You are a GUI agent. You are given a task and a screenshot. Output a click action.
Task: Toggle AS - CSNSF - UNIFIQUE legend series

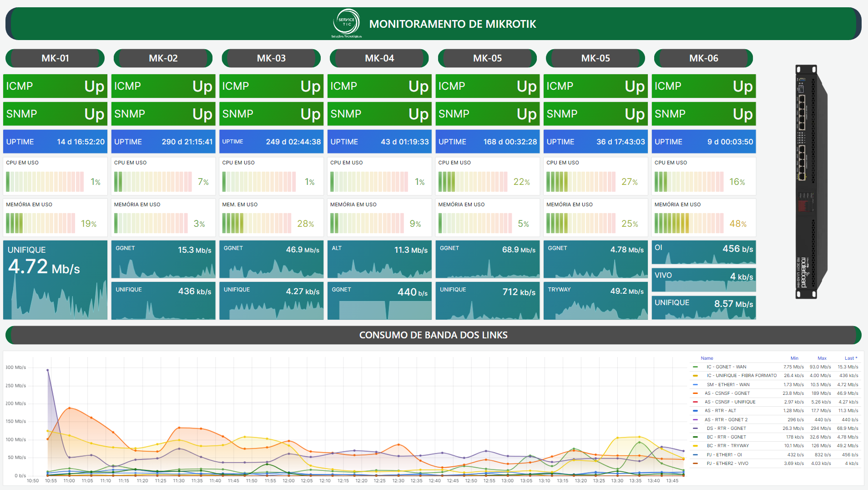pos(730,402)
